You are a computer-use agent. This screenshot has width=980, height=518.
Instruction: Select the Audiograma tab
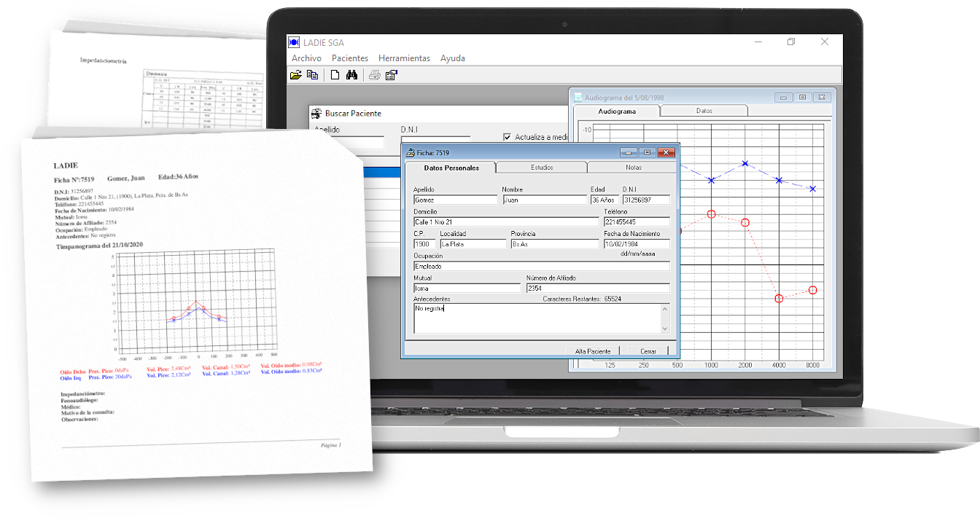[617, 111]
